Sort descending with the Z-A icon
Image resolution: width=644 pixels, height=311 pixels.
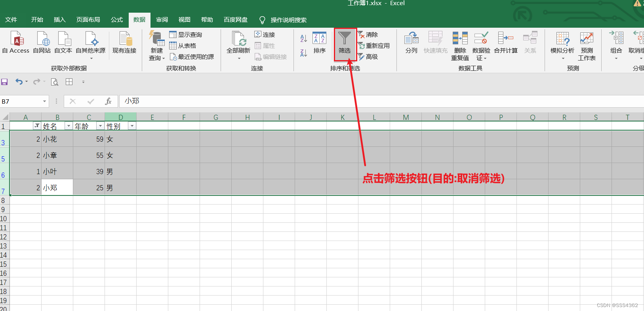tap(303, 53)
